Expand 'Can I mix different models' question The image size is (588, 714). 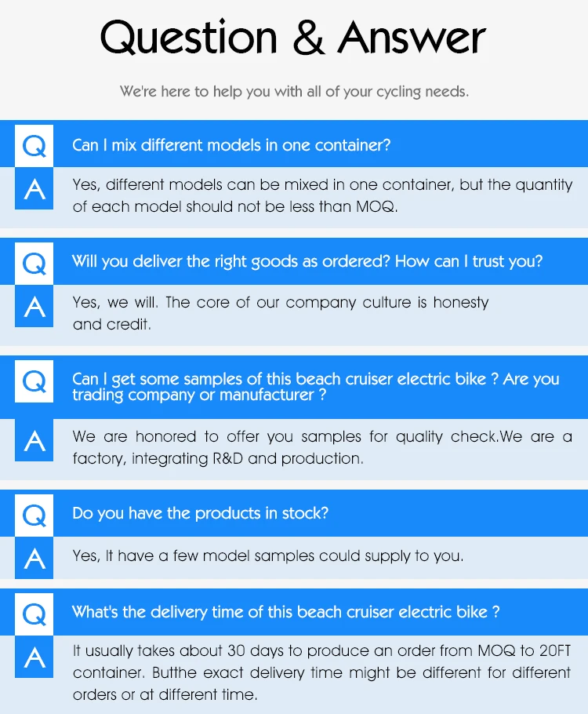[231, 145]
